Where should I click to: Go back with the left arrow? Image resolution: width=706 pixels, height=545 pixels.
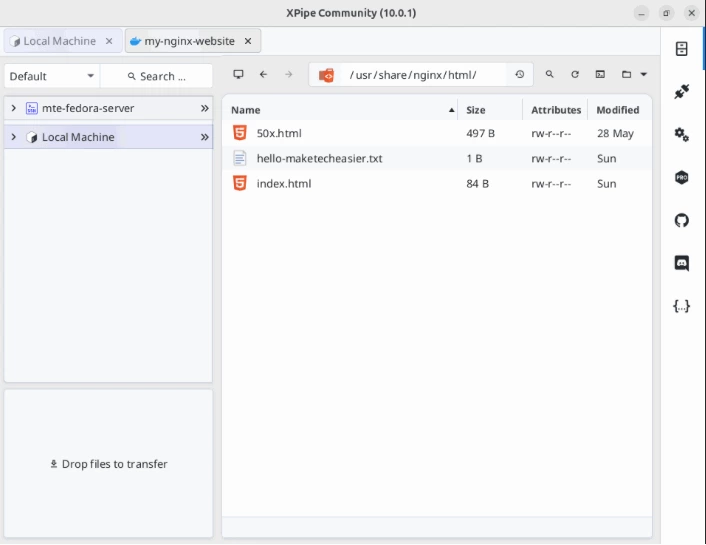[263, 74]
